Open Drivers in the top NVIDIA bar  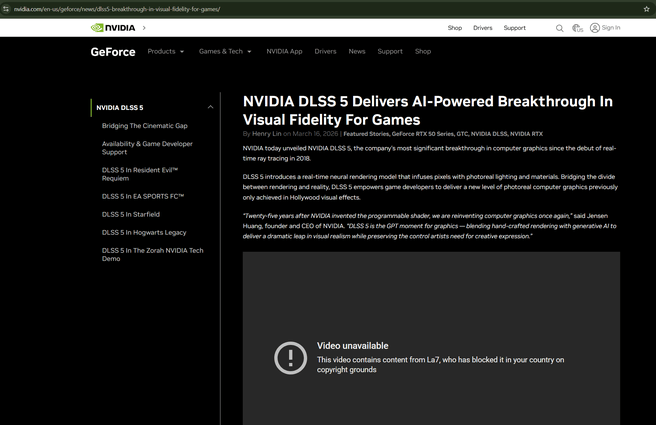pos(482,28)
